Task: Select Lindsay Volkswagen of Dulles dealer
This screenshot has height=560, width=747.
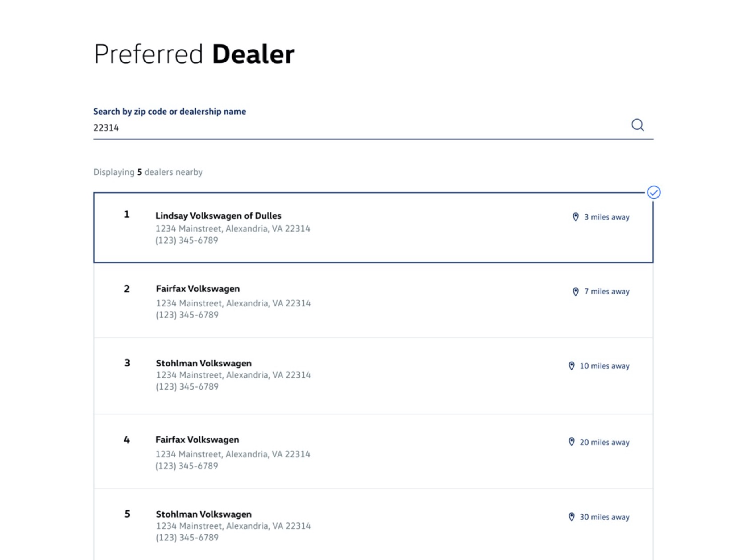Action: [x=218, y=216]
